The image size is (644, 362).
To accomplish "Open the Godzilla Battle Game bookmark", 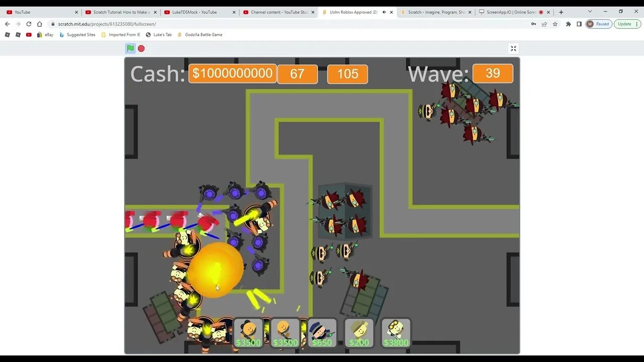I will pyautogui.click(x=200, y=35).
